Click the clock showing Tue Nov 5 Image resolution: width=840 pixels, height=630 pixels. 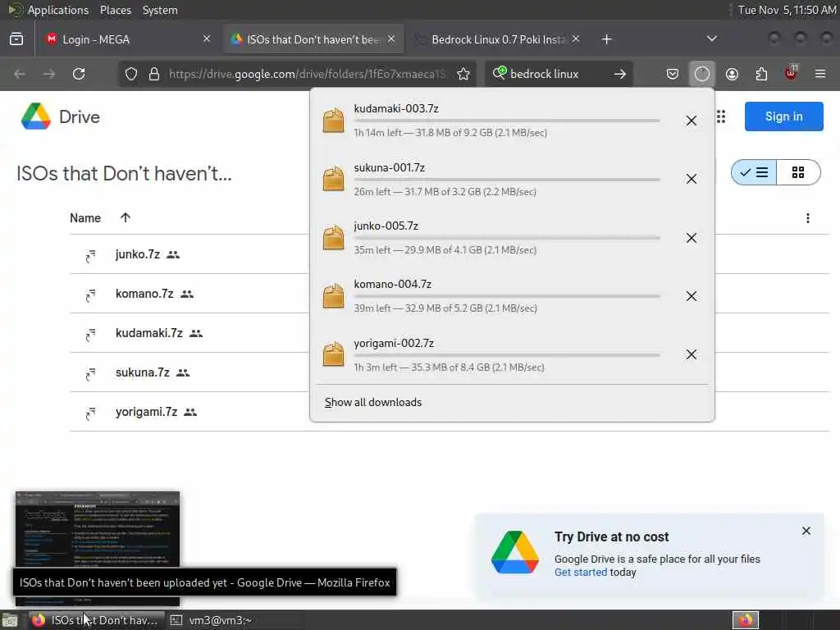pyautogui.click(x=787, y=10)
